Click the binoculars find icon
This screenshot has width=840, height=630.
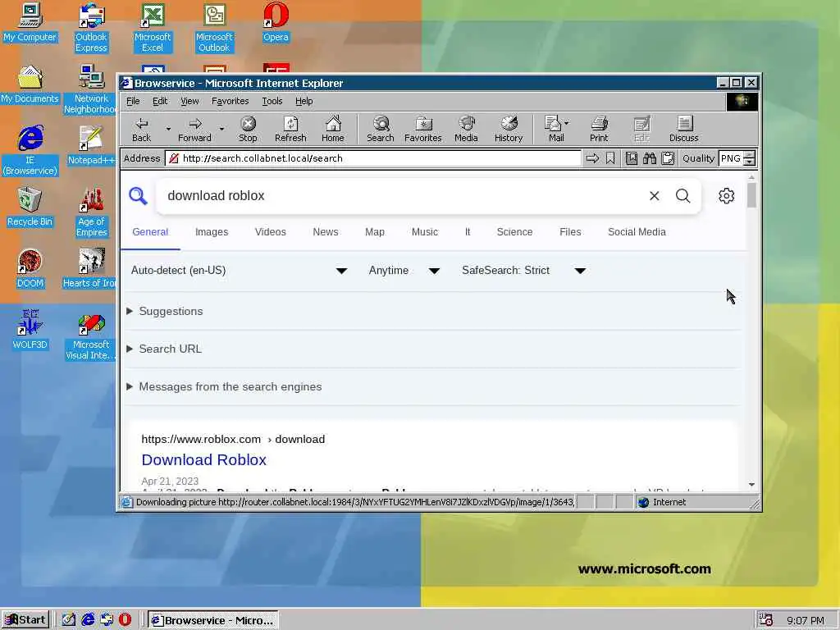pos(650,158)
